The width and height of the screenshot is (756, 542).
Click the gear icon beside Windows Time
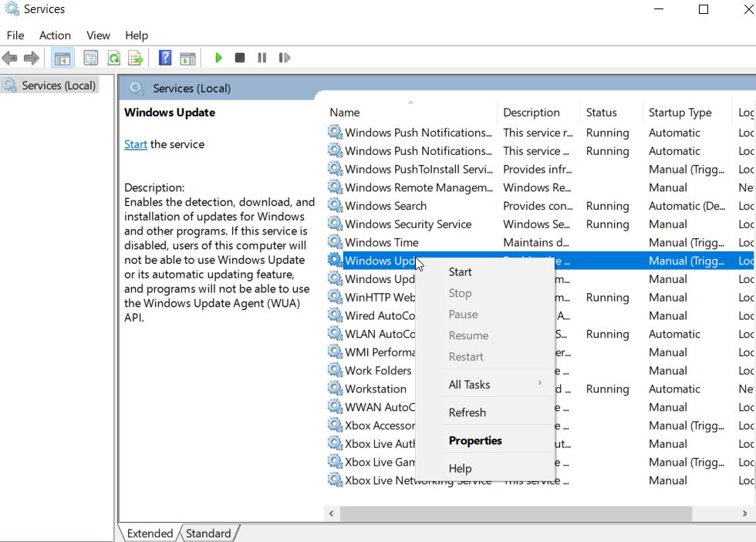click(x=335, y=242)
